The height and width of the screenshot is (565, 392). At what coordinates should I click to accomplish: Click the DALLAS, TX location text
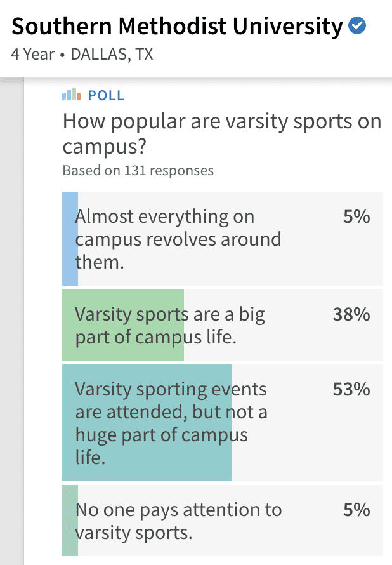[112, 55]
